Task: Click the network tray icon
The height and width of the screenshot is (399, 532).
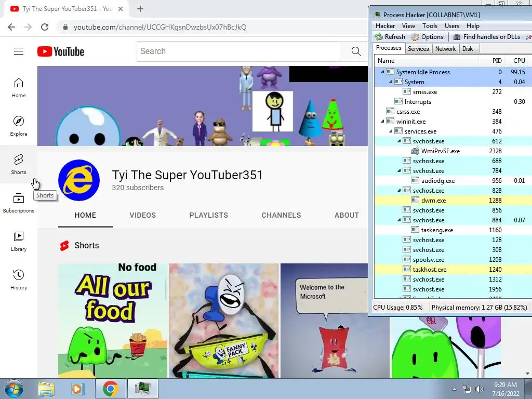Action: (467, 389)
